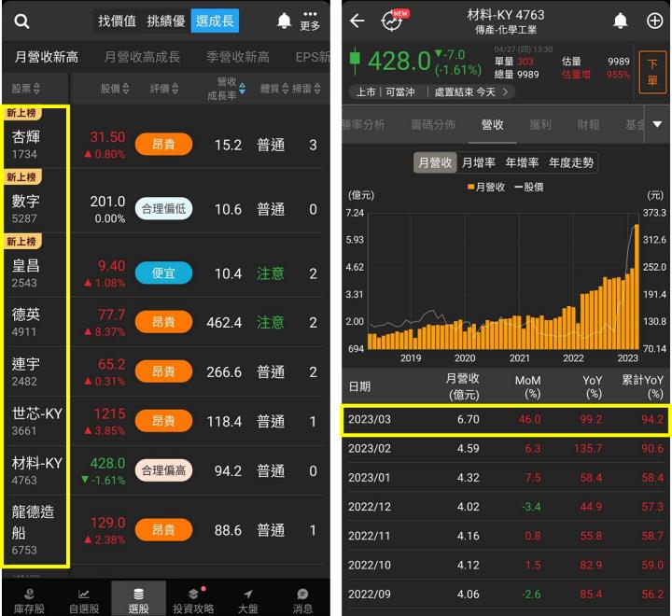Add 材料-KY to watchlist with plus icon
This screenshot has height=616, width=672.
tap(654, 21)
